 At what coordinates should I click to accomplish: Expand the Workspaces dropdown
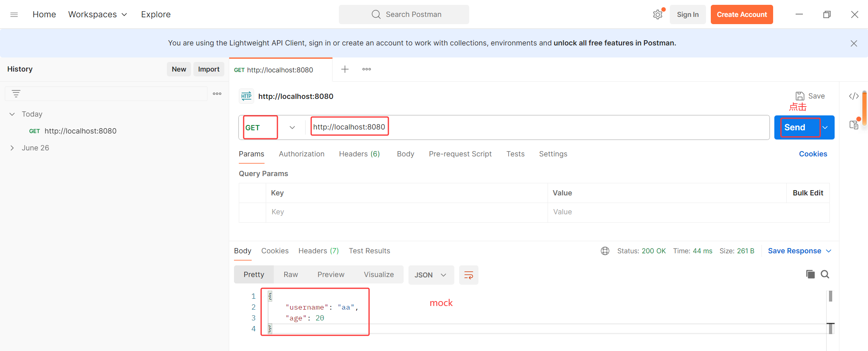point(98,14)
